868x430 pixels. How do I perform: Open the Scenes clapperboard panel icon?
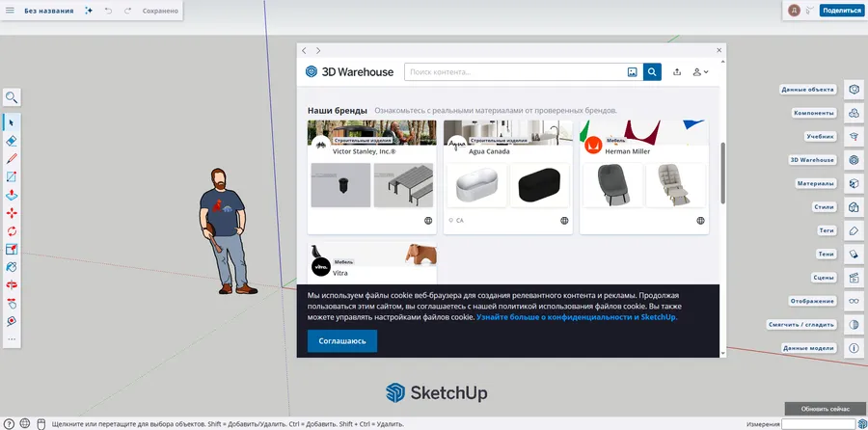854,278
